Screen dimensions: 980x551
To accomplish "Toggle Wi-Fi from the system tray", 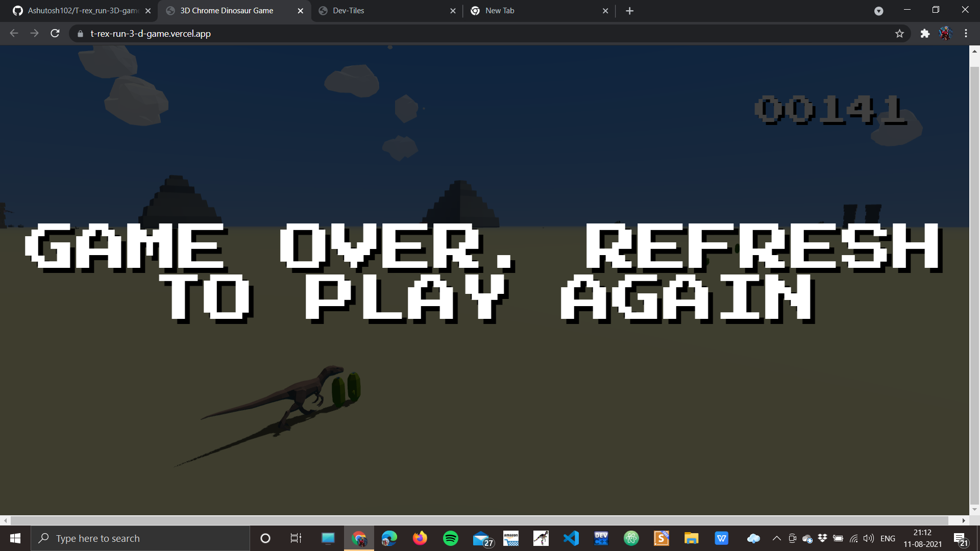I will [x=853, y=538].
